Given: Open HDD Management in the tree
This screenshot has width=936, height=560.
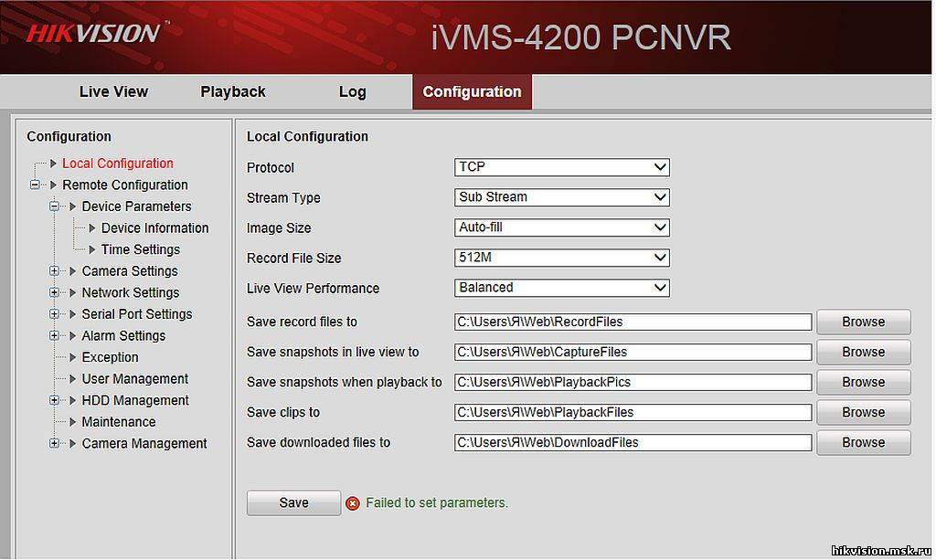Looking at the screenshot, I should point(135,400).
